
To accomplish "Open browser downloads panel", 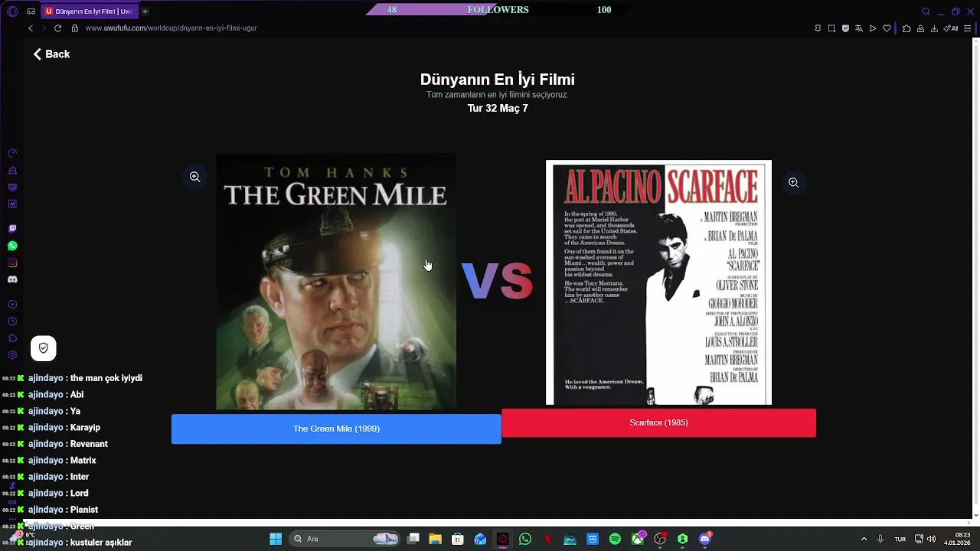I will (x=934, y=28).
